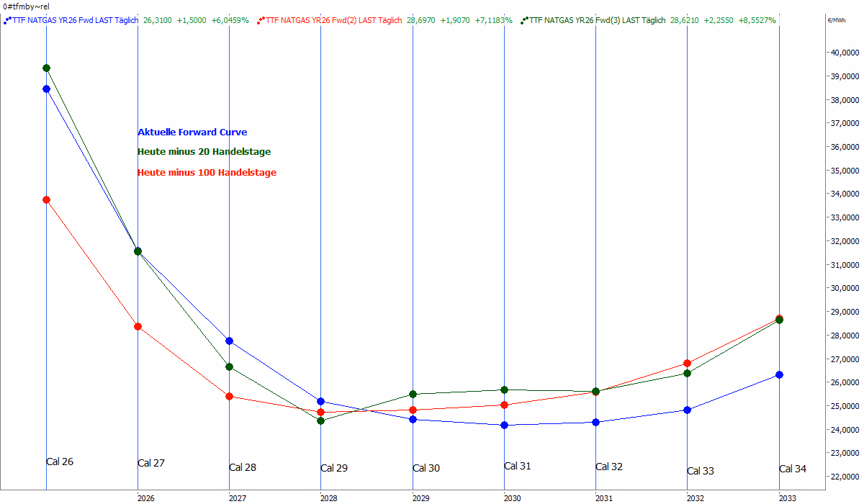Select the green Cal 26 data point

click(46, 68)
